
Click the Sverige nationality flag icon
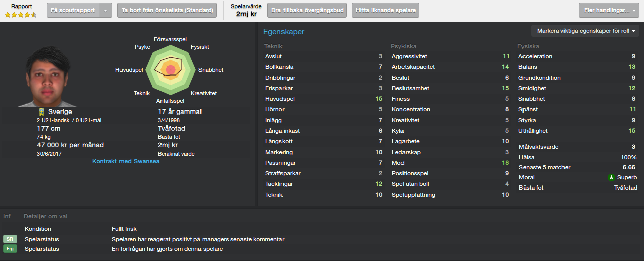click(x=42, y=111)
